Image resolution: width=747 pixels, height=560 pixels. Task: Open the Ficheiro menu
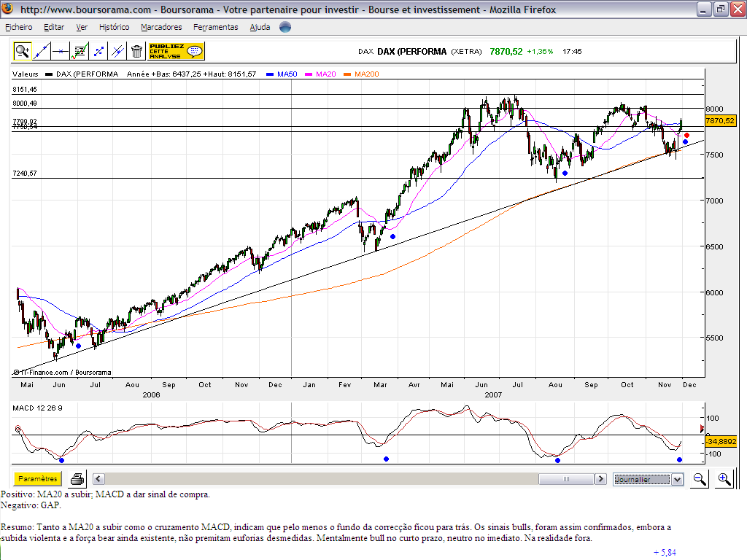[x=18, y=27]
